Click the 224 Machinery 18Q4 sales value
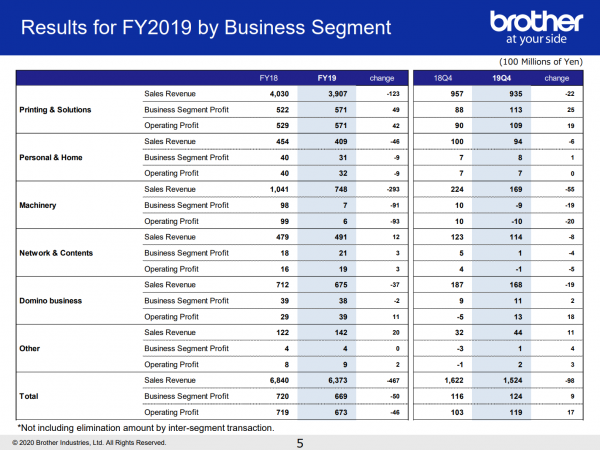 457,189
